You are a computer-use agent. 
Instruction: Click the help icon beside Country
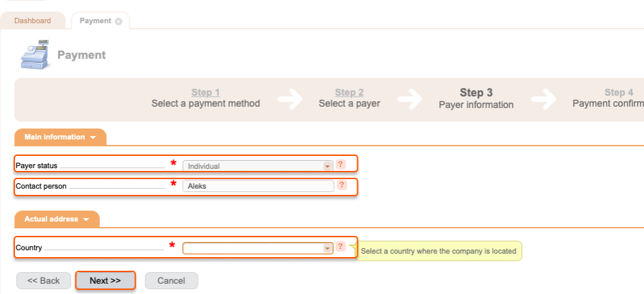pyautogui.click(x=341, y=246)
